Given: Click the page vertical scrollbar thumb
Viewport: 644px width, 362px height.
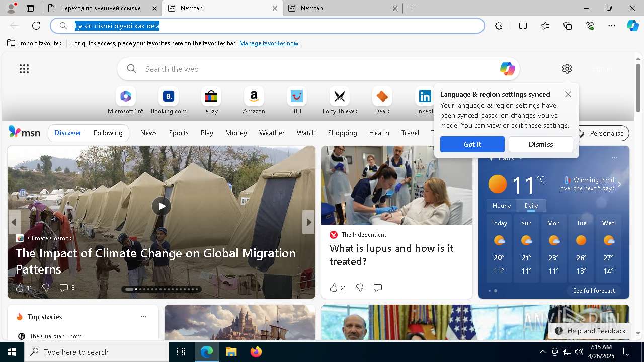Looking at the screenshot, I should point(638,88).
